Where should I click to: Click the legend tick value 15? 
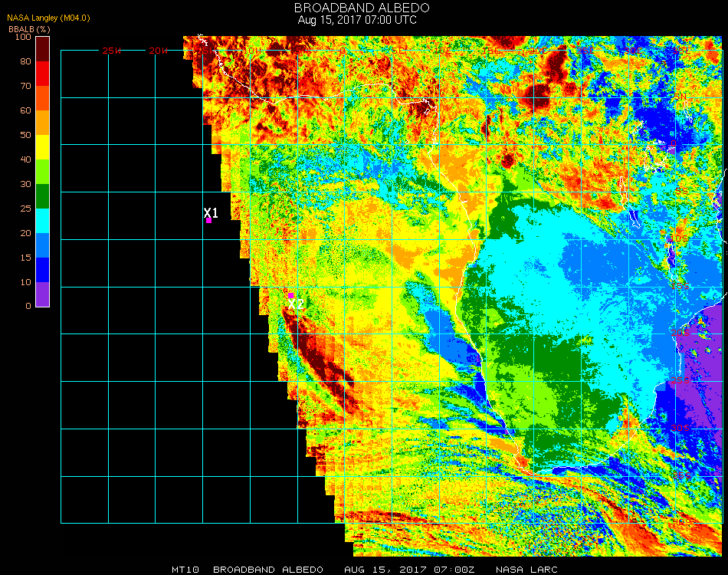25,258
